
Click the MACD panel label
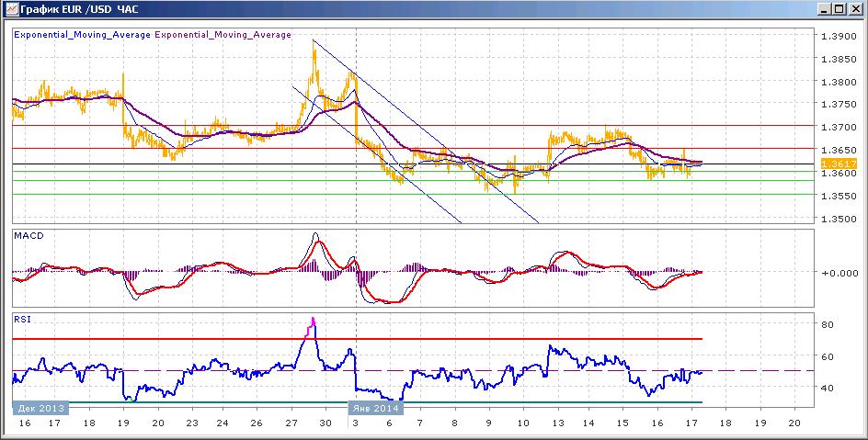(x=29, y=235)
